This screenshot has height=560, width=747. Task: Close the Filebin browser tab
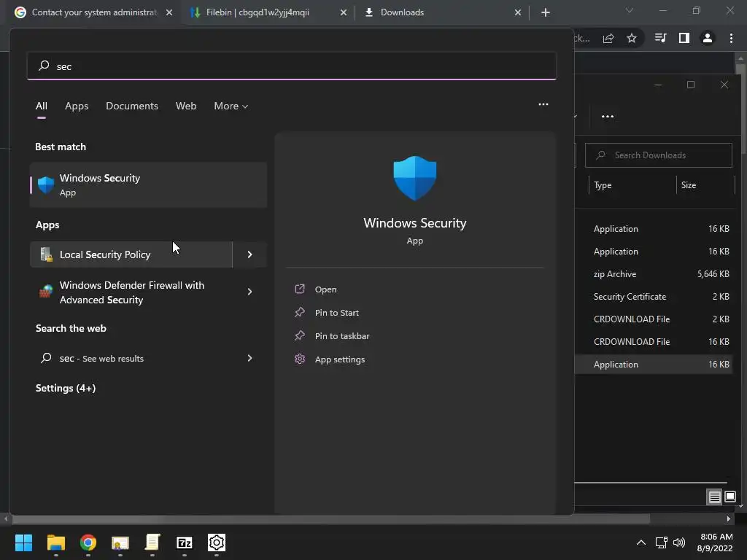(344, 13)
